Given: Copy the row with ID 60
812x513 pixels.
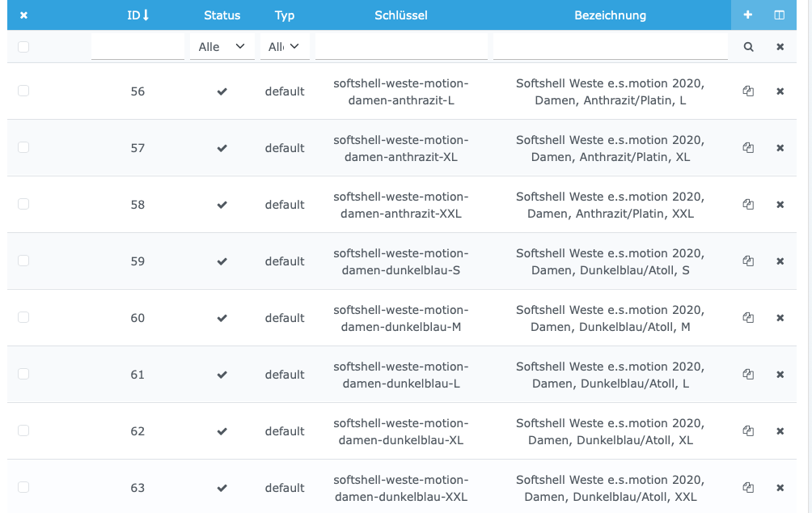Looking at the screenshot, I should tap(748, 317).
